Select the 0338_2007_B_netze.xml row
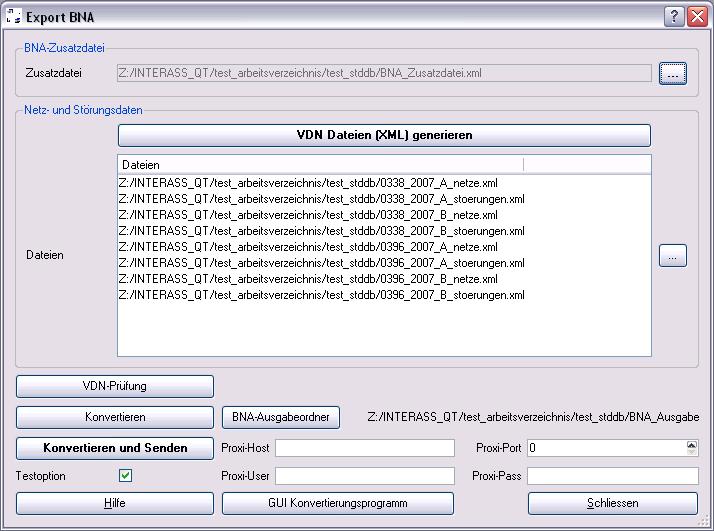Viewport: 714px width, 531px height. 308,215
